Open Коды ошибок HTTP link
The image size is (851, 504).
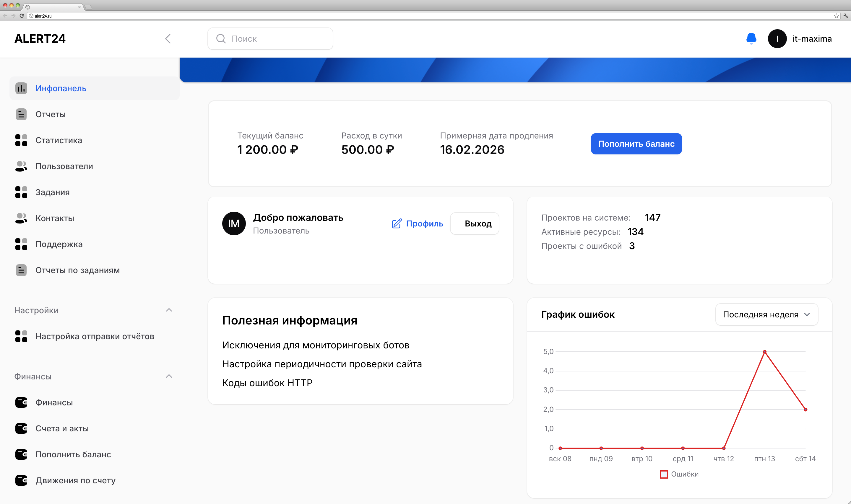click(x=267, y=383)
